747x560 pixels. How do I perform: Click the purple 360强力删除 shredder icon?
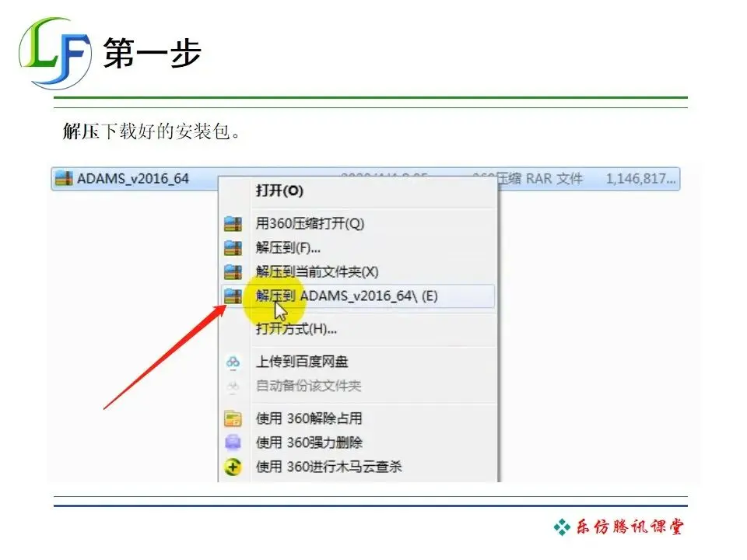233,443
